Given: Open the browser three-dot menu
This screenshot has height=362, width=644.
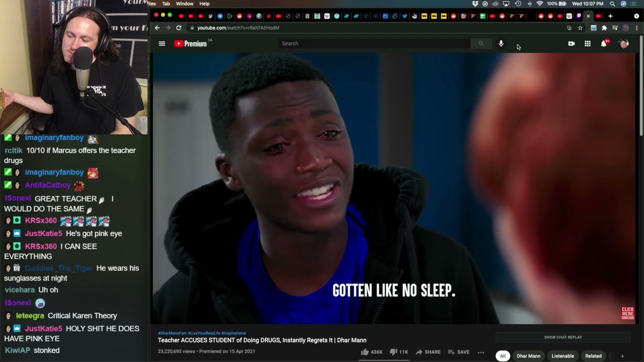Looking at the screenshot, I should tap(637, 28).
